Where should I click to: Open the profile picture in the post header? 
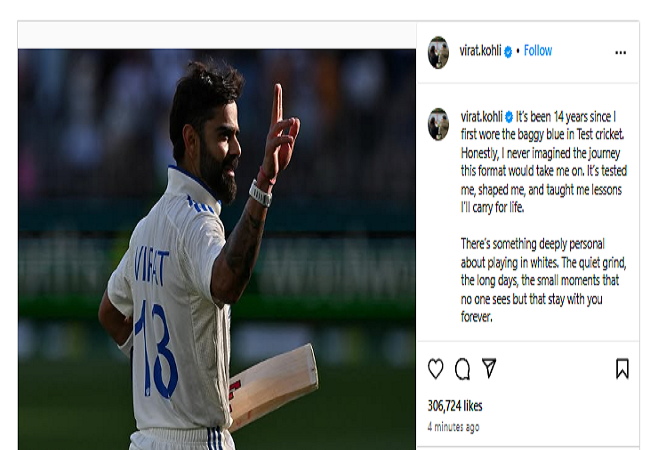click(x=438, y=52)
